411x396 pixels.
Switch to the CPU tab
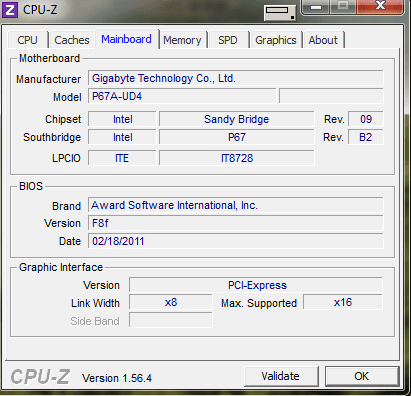pyautogui.click(x=27, y=40)
